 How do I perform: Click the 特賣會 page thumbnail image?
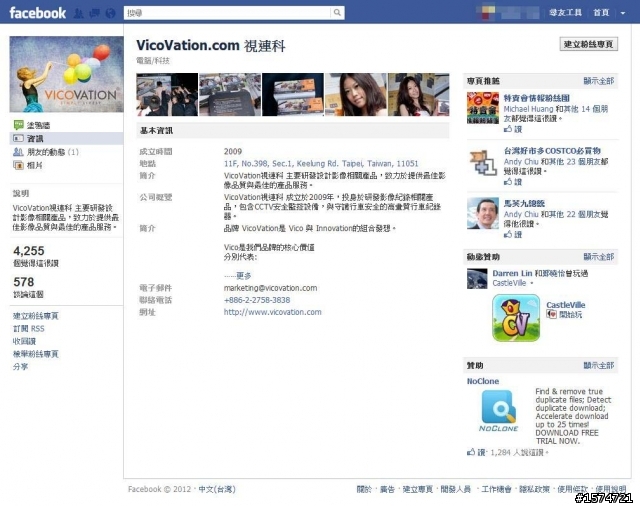pyautogui.click(x=483, y=108)
